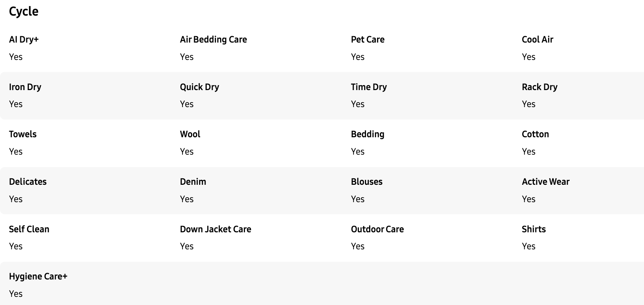
Task: Select the Hygiene Care+ label
Action: point(38,277)
